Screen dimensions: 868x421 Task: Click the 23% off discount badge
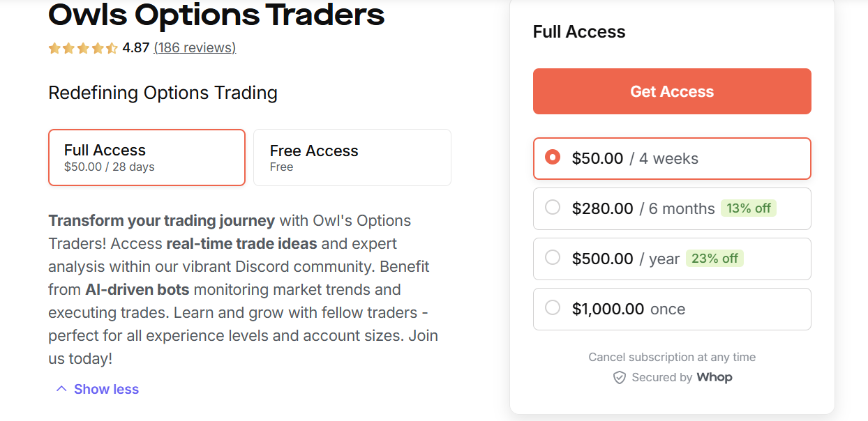pos(714,258)
